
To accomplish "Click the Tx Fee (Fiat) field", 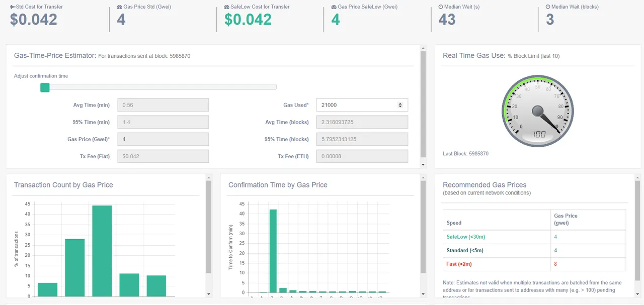I will pos(163,156).
